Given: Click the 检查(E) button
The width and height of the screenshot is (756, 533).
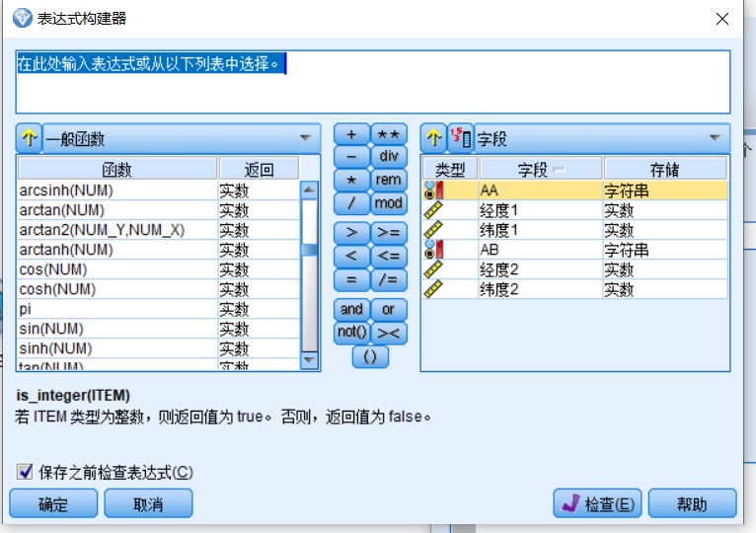Looking at the screenshot, I should point(597,503).
